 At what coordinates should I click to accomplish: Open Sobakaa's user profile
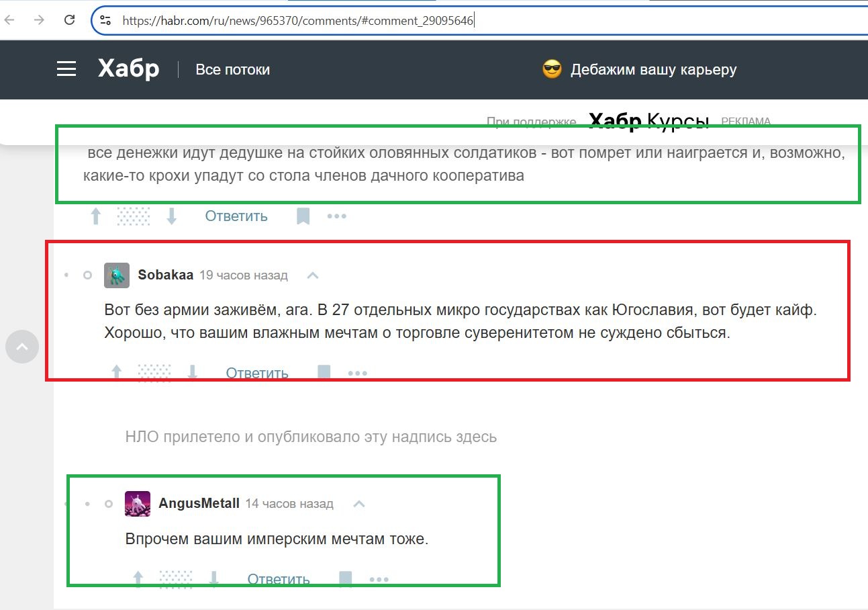click(164, 274)
